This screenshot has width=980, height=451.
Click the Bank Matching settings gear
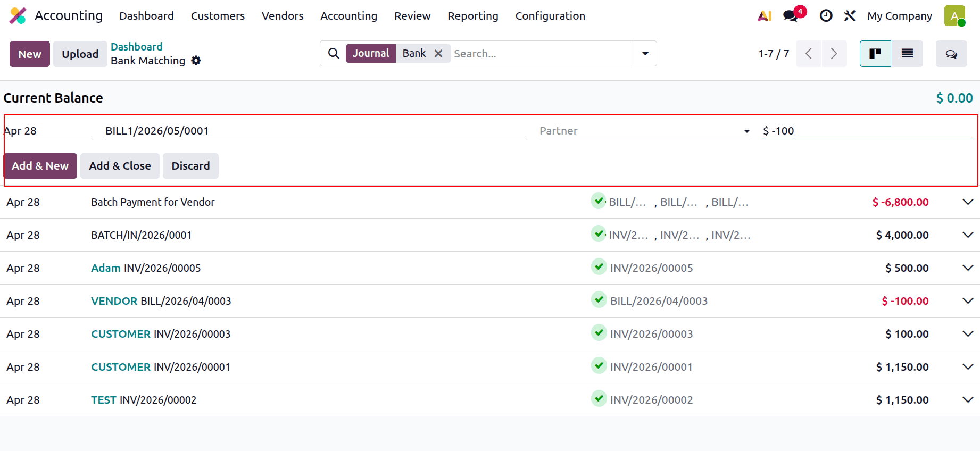[x=196, y=61]
